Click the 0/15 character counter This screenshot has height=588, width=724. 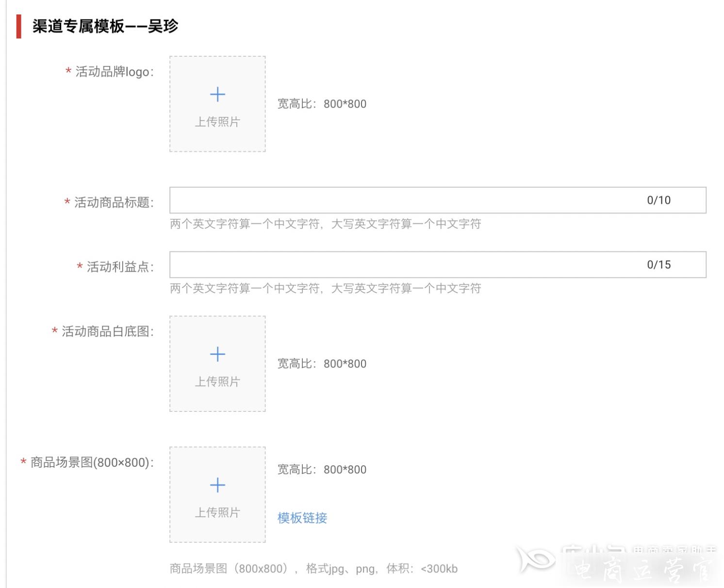658,264
